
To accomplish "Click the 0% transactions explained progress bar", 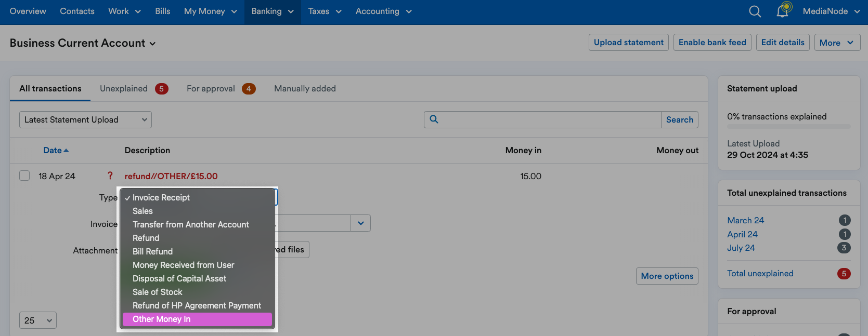I will 789,126.
